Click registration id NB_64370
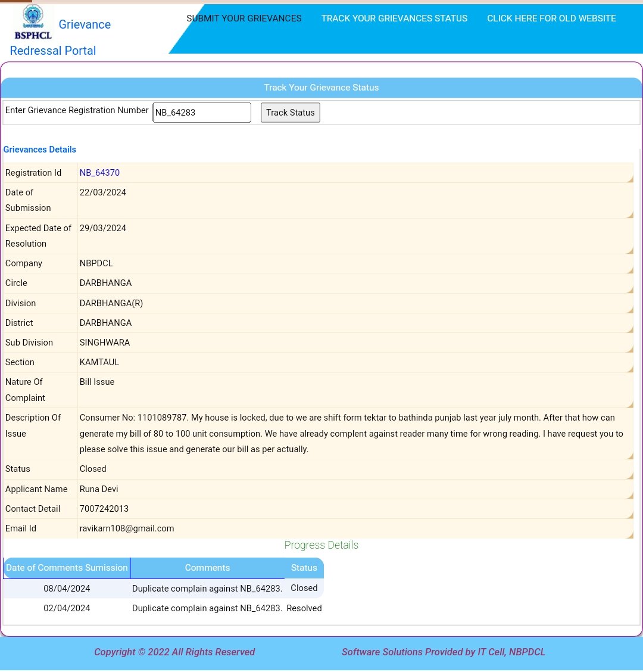This screenshot has width=643, height=672. pyautogui.click(x=99, y=173)
